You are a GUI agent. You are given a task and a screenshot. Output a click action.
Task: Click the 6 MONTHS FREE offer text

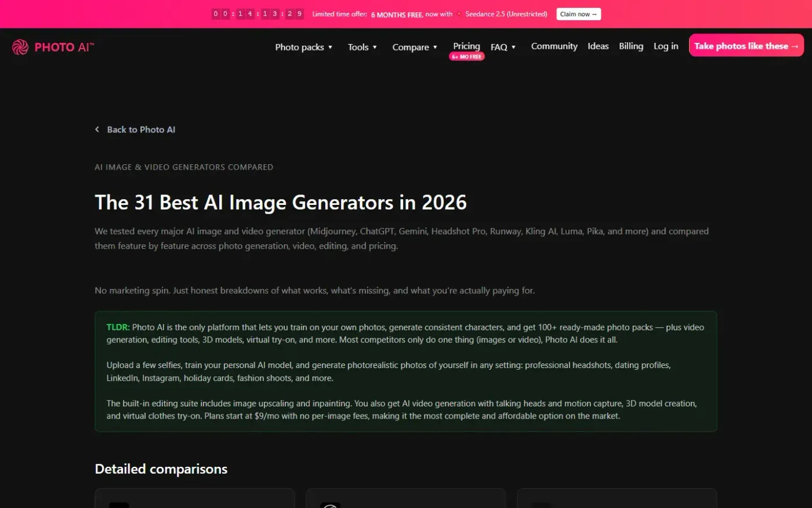pos(397,15)
